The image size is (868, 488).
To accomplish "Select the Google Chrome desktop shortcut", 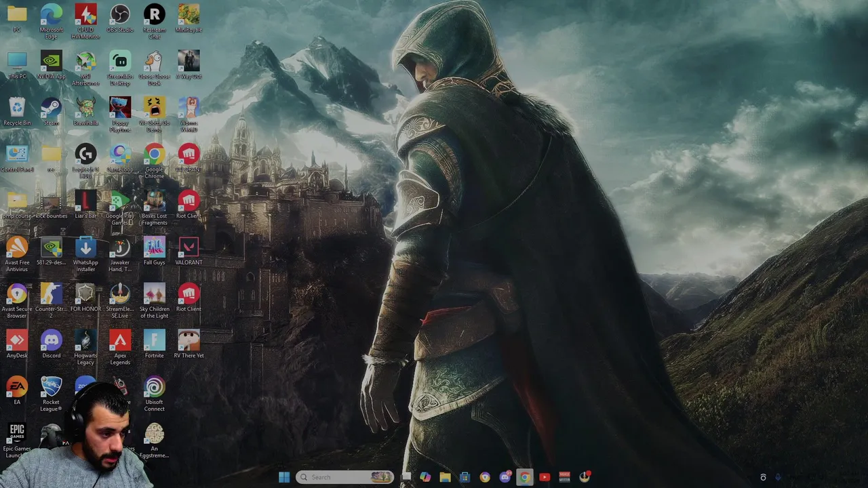I will point(154,161).
